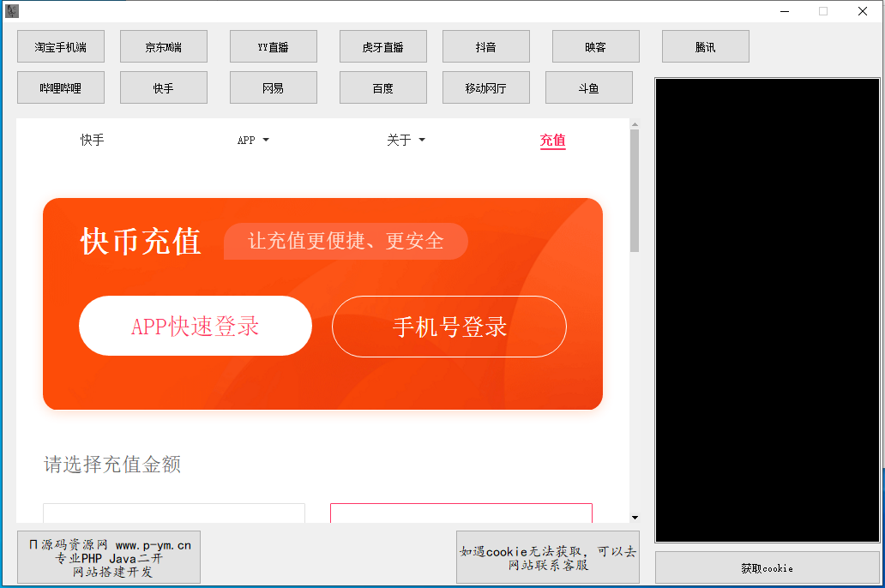Screen dimensions: 885x588
Task: Click the vertical scrollbar thumb of web view
Action: click(635, 191)
